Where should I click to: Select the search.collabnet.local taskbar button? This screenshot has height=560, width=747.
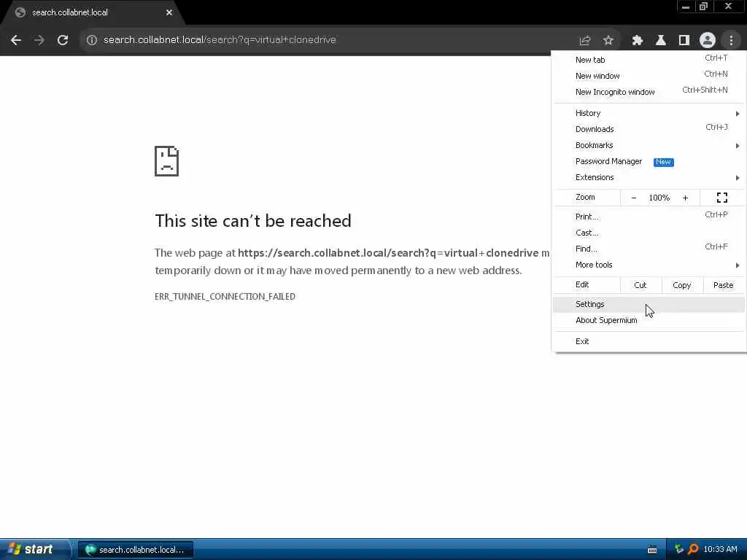pos(136,550)
